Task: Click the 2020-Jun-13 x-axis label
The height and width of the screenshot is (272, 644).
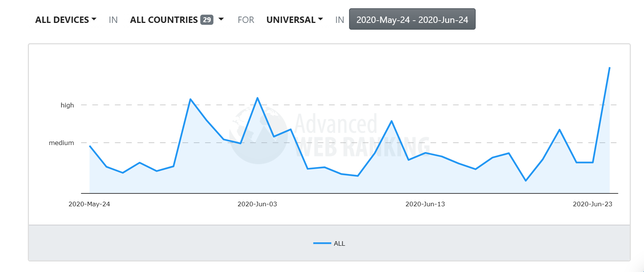Action: tap(425, 204)
